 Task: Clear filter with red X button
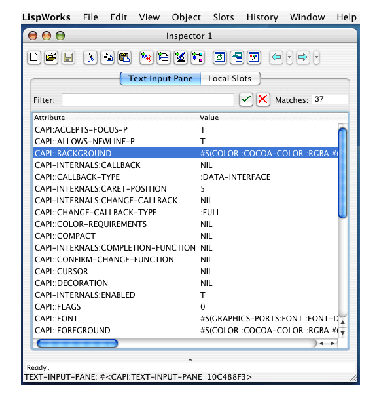click(263, 99)
